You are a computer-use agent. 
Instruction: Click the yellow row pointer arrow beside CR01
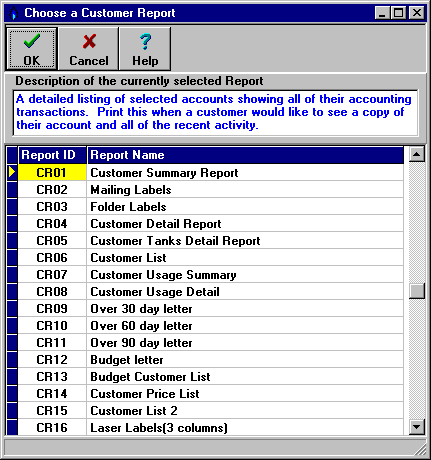tap(12, 172)
